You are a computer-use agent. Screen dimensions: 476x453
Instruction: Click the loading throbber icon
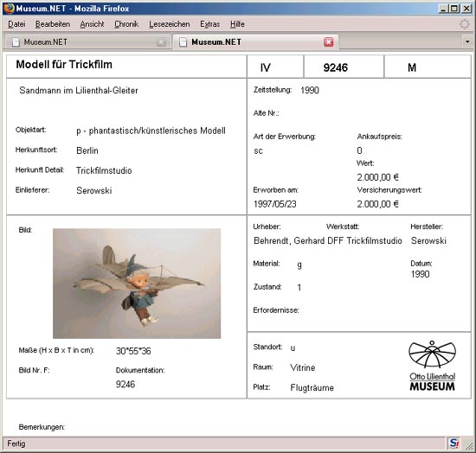tap(465, 24)
